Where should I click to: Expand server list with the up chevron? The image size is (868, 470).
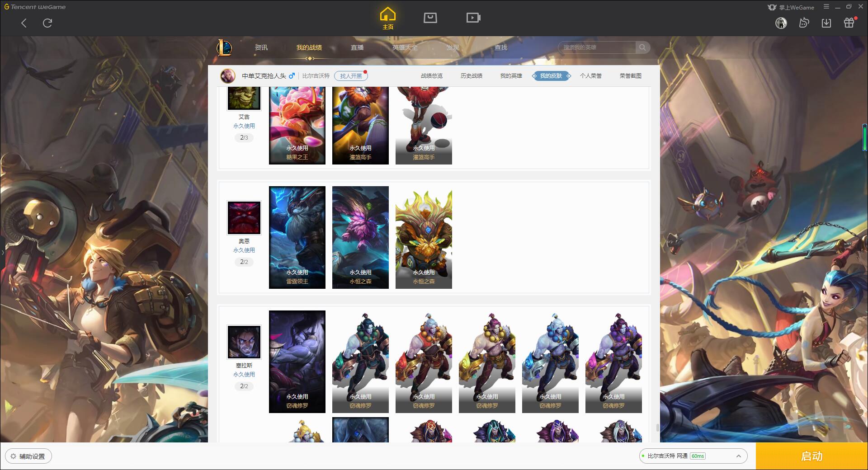tap(738, 456)
